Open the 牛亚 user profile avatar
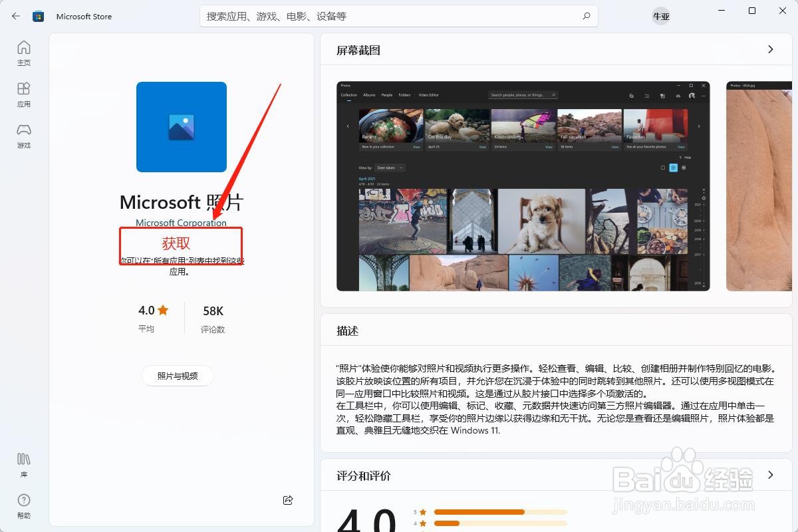The height and width of the screenshot is (532, 798). [660, 16]
